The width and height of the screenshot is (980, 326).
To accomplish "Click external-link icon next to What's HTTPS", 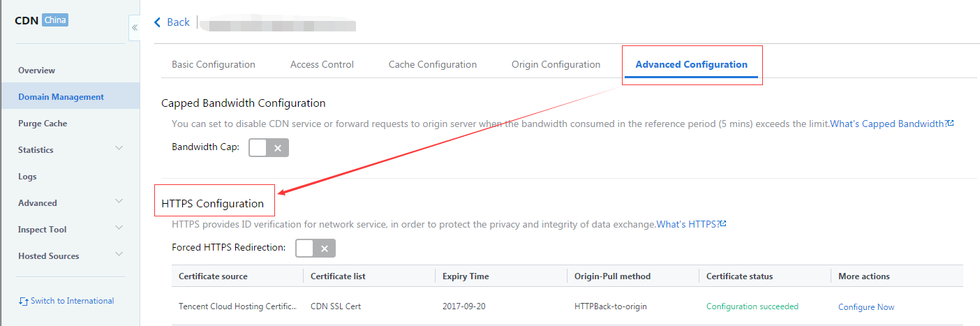I will [724, 224].
